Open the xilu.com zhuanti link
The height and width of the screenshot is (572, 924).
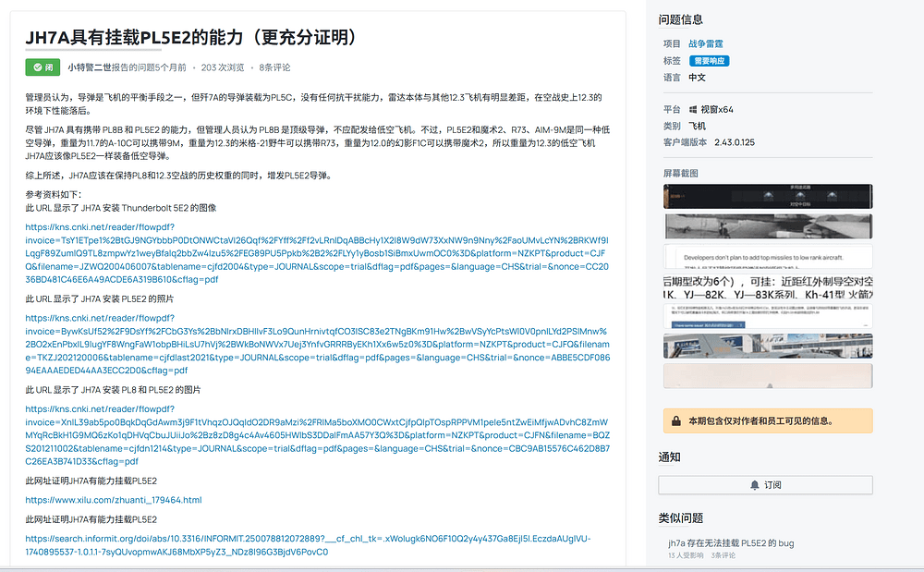(x=114, y=500)
